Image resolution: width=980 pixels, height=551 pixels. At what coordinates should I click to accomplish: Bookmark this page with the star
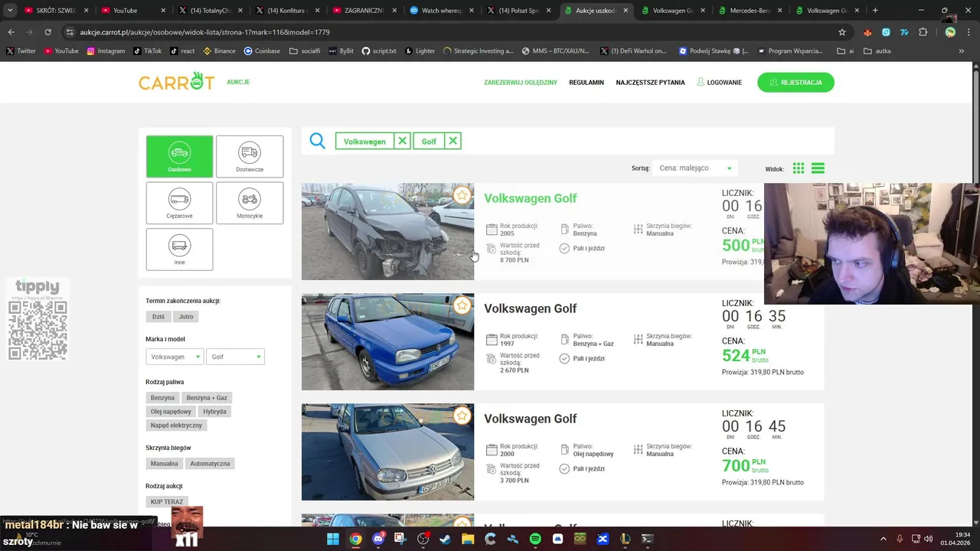point(842,32)
